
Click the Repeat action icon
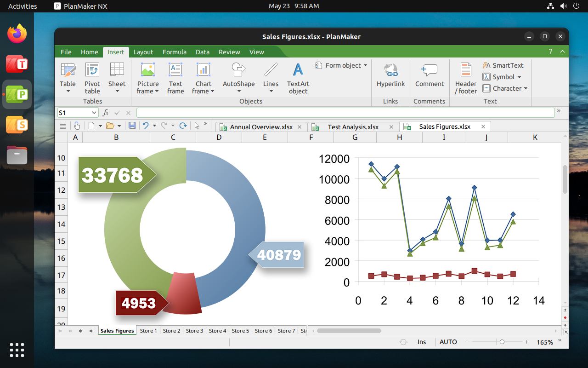click(x=183, y=126)
